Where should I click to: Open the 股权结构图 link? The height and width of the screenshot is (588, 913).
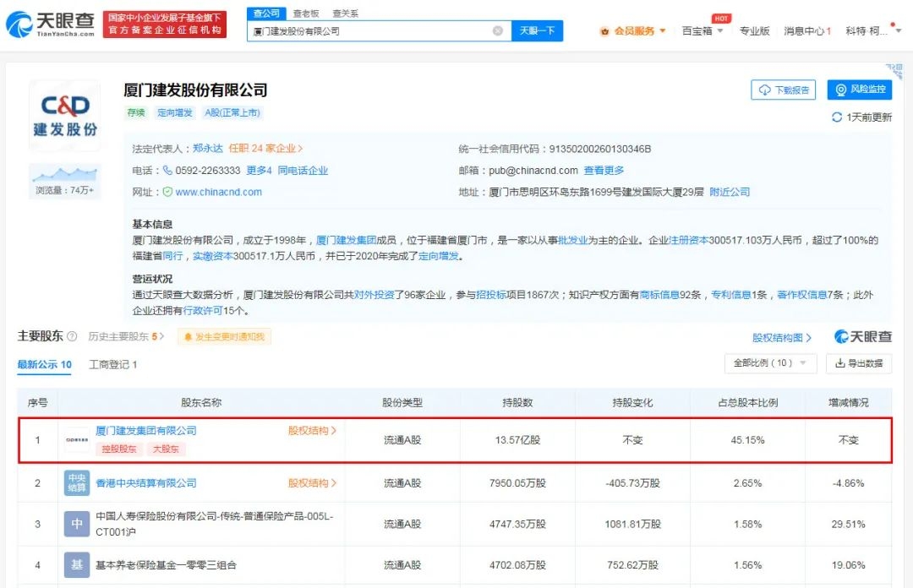tap(781, 338)
